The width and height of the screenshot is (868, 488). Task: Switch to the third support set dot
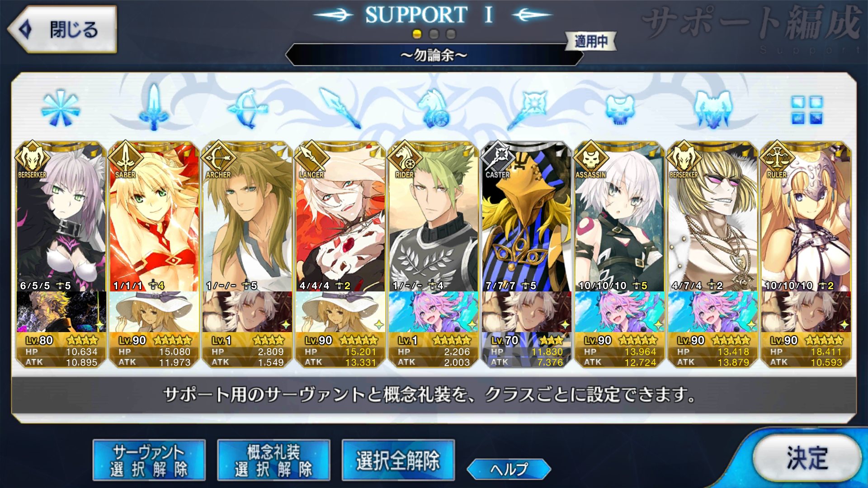(451, 34)
